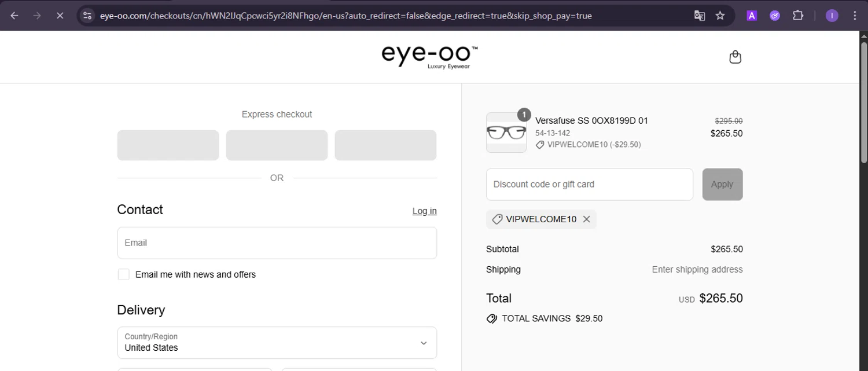This screenshot has width=868, height=371.
Task: Click the Versafuse glasses product thumbnail
Action: [506, 133]
